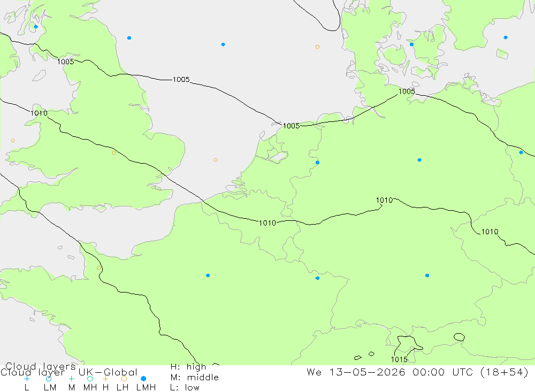
Task: Click the 1005 label over northern Germany
Action: pyautogui.click(x=407, y=91)
